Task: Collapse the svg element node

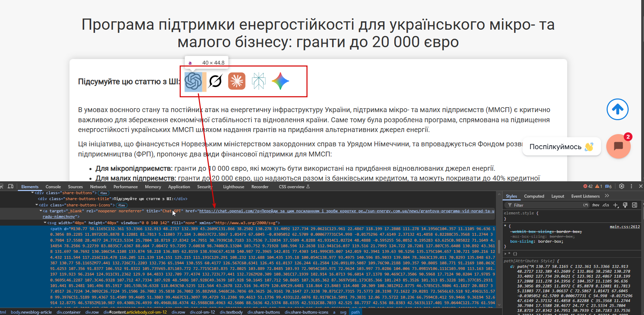Action: tap(45, 223)
